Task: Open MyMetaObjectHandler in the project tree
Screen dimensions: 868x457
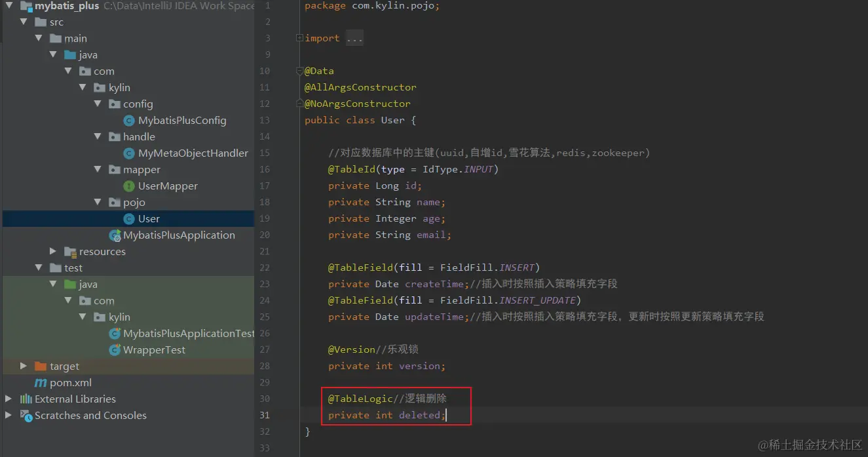Action: pos(193,153)
